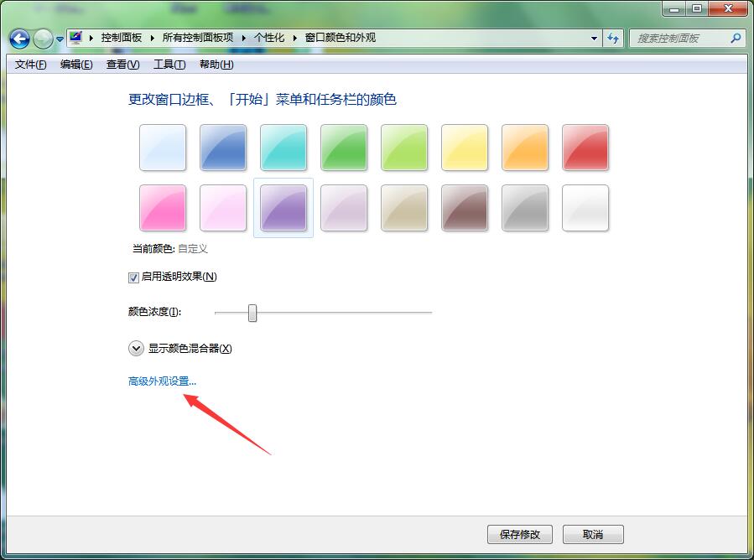Refresh the page with the refresh icon

pos(612,39)
